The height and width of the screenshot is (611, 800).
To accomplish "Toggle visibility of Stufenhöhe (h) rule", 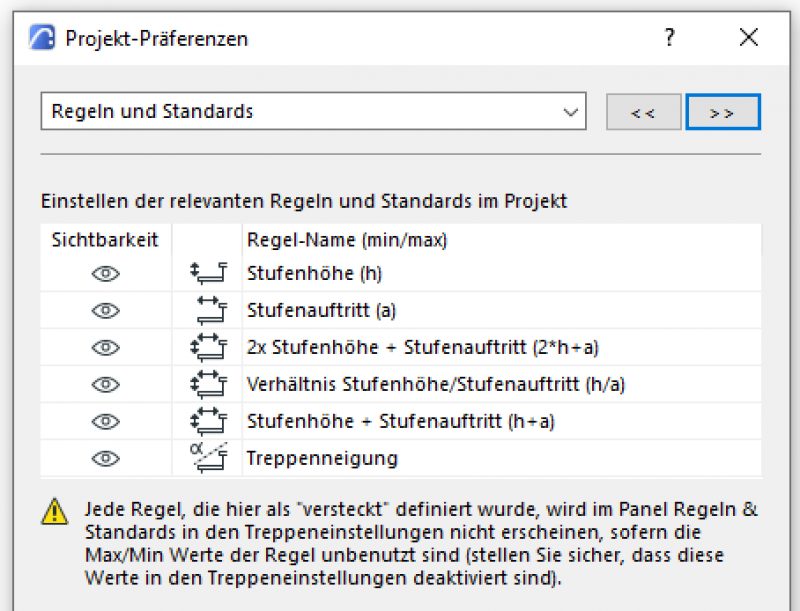I will (x=105, y=273).
